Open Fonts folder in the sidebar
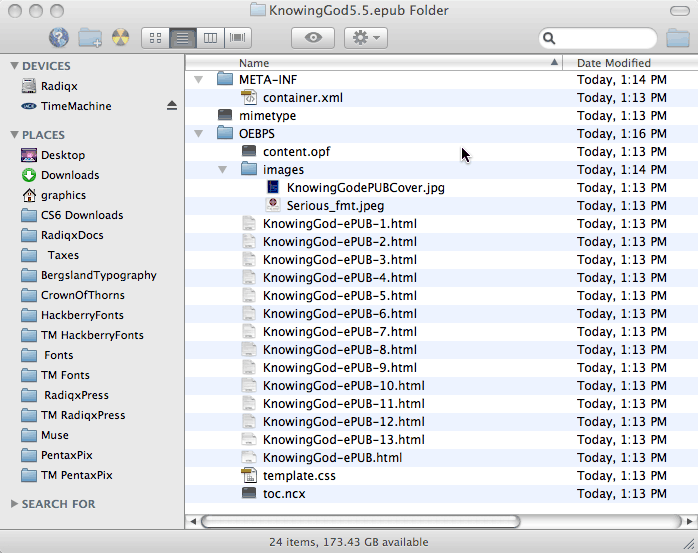This screenshot has height=553, width=698. pyautogui.click(x=47, y=355)
